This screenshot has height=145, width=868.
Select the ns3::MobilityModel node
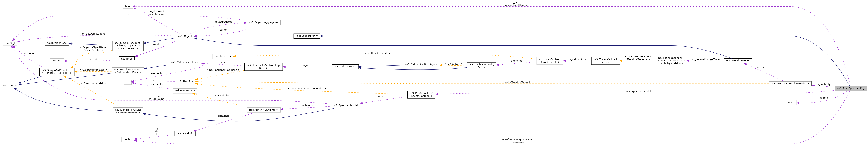[x=738, y=60]
